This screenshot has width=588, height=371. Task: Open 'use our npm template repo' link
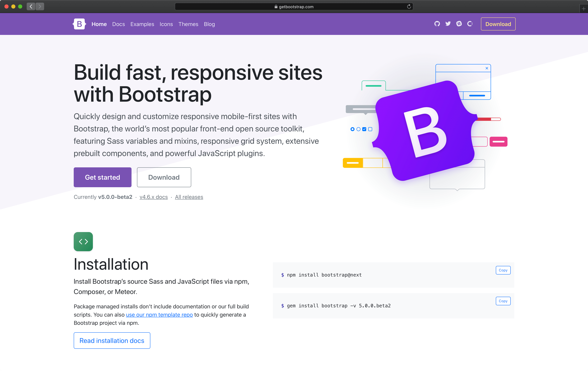coord(159,314)
